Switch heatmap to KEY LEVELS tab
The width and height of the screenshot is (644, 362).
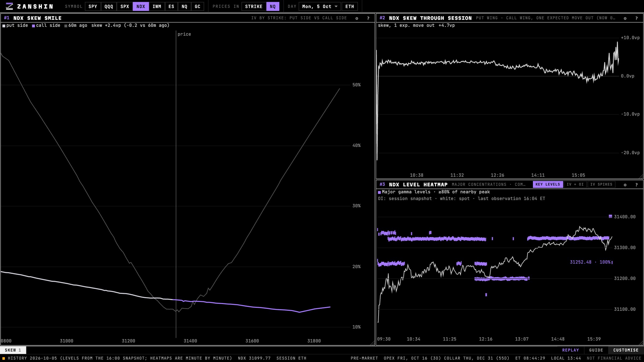pyautogui.click(x=548, y=184)
